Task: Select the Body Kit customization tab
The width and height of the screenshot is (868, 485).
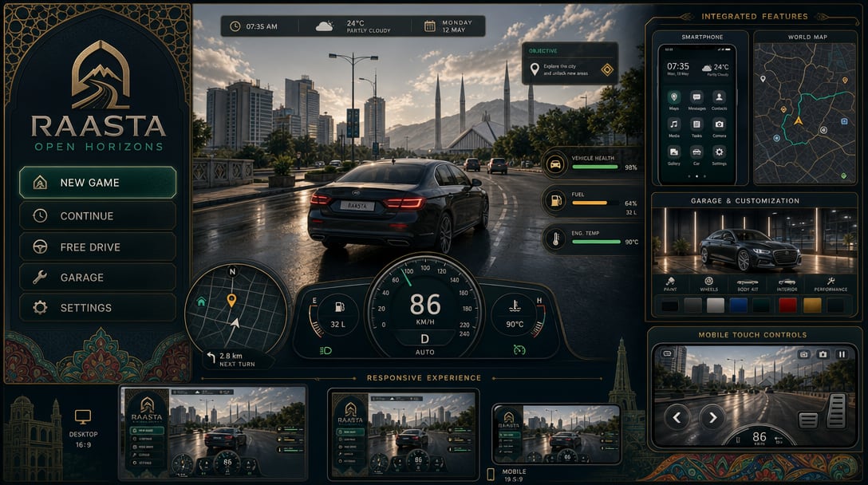Action: tap(748, 285)
